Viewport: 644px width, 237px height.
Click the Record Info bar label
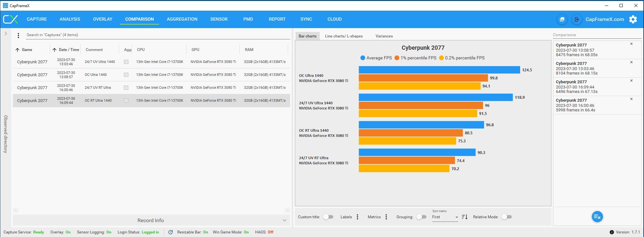point(151,221)
